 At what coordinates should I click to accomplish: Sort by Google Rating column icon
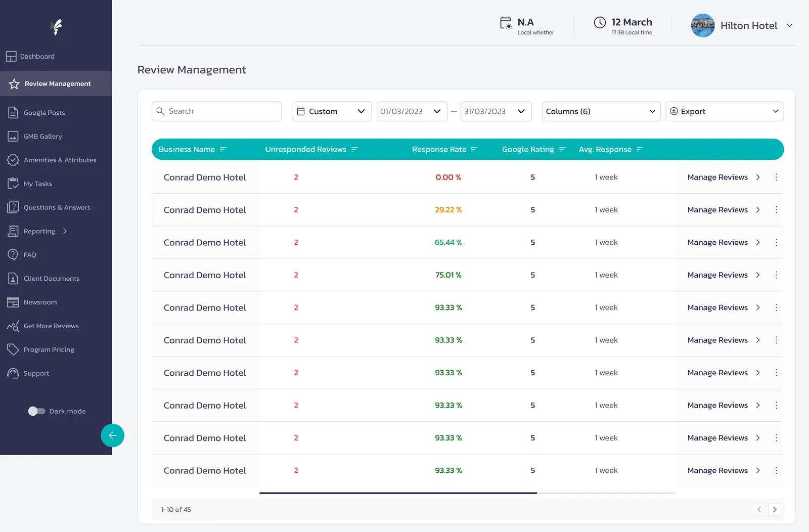pyautogui.click(x=562, y=149)
